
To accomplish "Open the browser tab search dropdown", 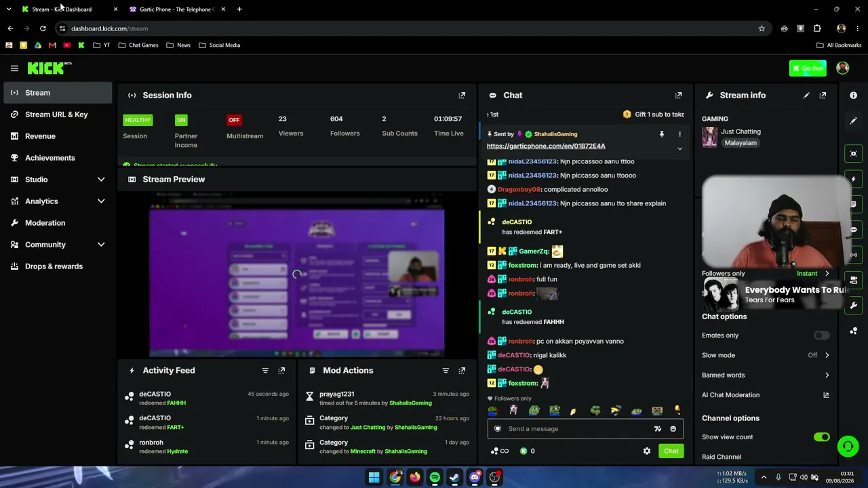I will pyautogui.click(x=9, y=9).
